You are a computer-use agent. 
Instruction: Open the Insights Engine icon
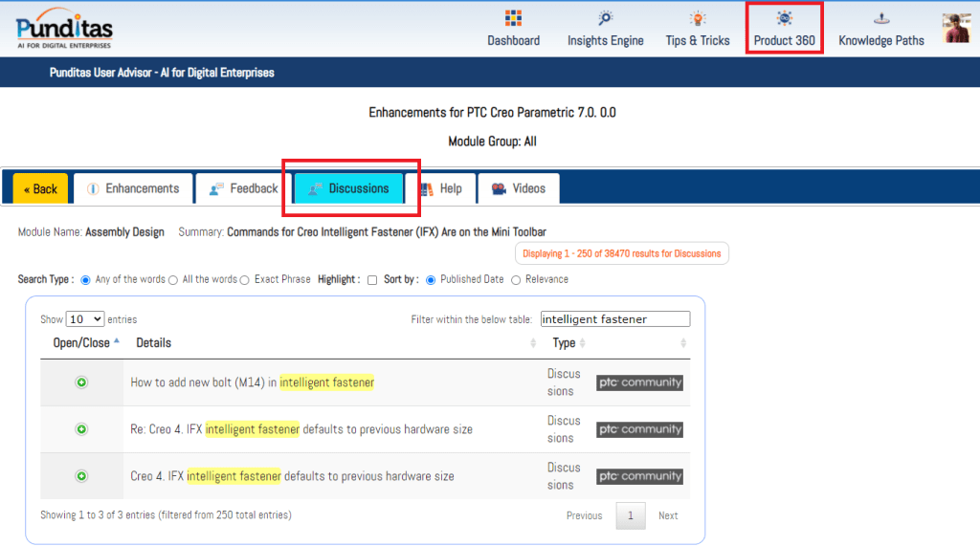pyautogui.click(x=605, y=18)
